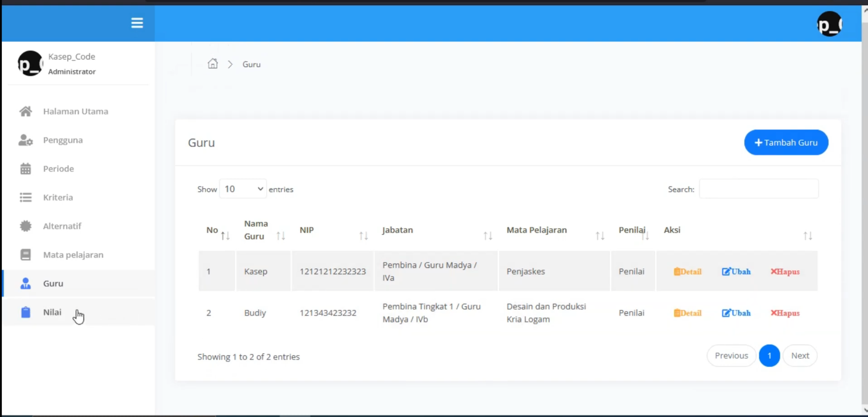
Task: Click the Previous pagination button
Action: point(731,356)
